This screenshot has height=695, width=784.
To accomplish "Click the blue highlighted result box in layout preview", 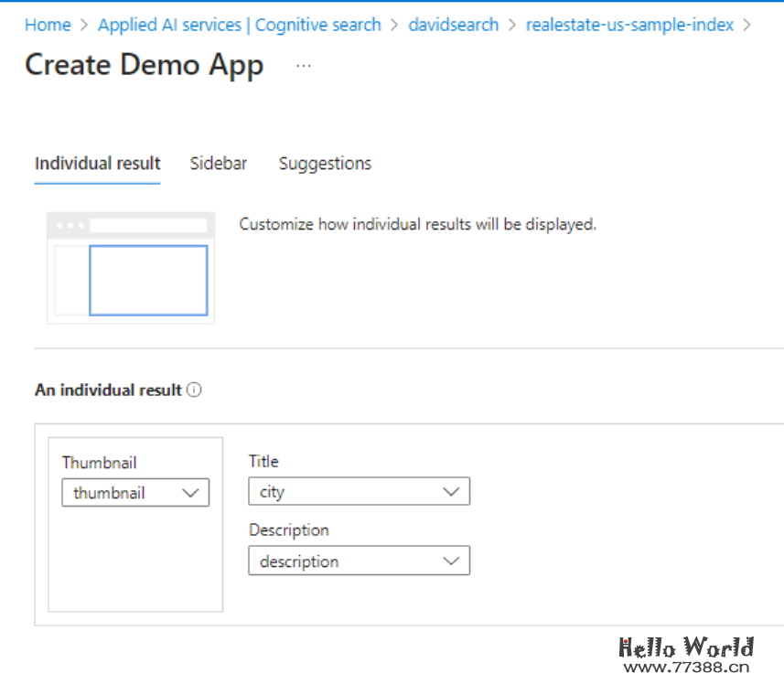I will (148, 280).
